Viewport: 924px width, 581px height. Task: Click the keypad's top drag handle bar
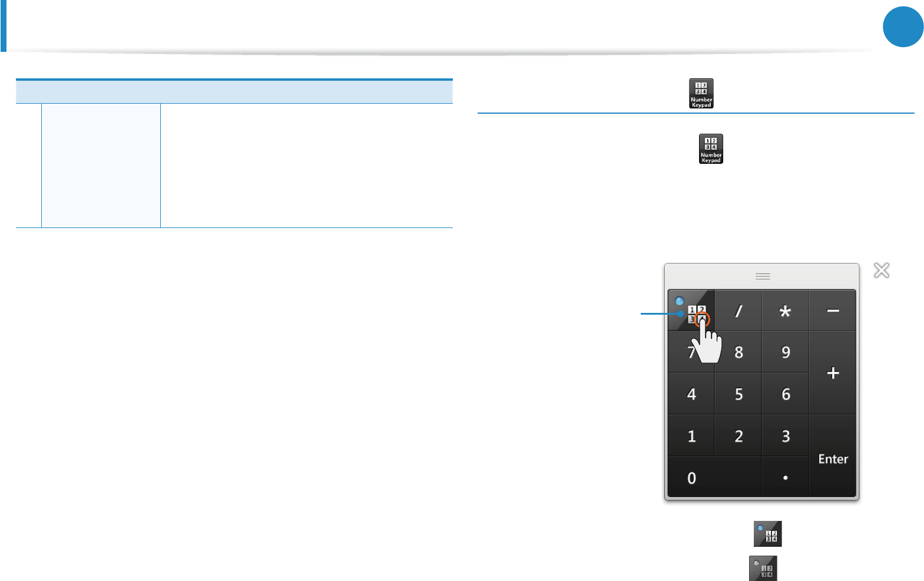pos(762,276)
